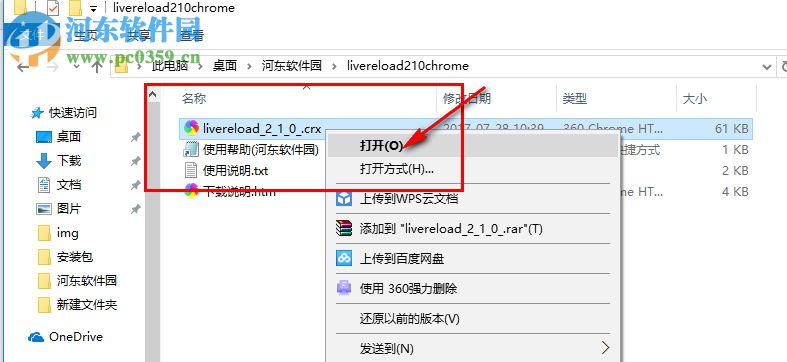Click the 河东软件园 folder icon in sidebar
The height and width of the screenshot is (362, 787).
tap(44, 281)
